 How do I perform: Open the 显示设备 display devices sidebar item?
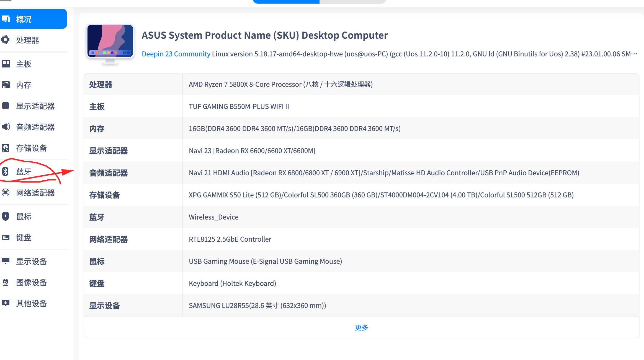pyautogui.click(x=31, y=261)
